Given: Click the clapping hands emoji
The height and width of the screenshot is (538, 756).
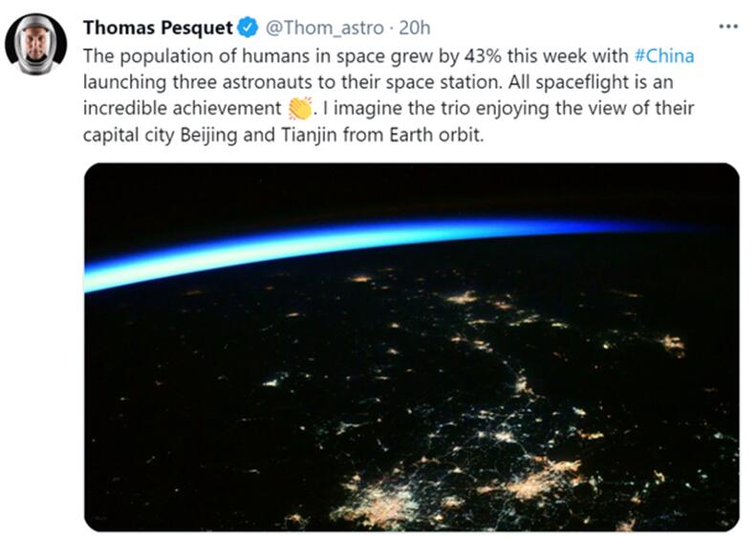Looking at the screenshot, I should (300, 109).
